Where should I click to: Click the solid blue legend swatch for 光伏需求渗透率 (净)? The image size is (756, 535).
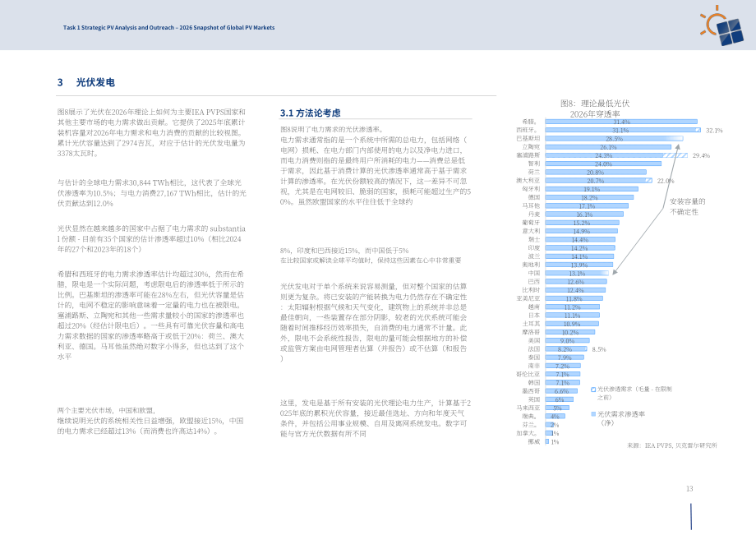coord(593,414)
